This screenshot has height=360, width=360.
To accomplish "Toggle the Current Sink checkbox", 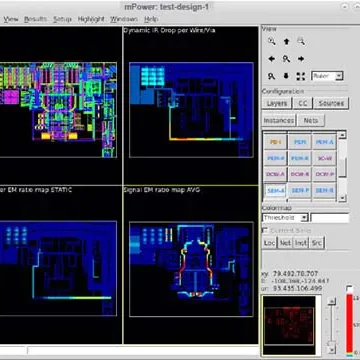I will coord(265,231).
